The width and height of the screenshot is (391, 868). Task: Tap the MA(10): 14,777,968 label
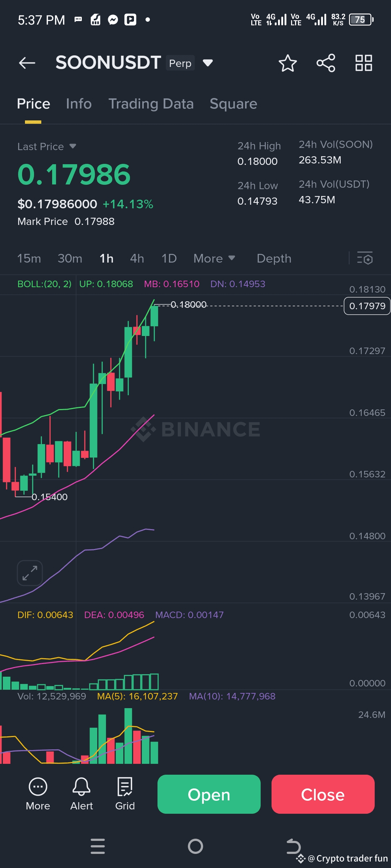232,696
